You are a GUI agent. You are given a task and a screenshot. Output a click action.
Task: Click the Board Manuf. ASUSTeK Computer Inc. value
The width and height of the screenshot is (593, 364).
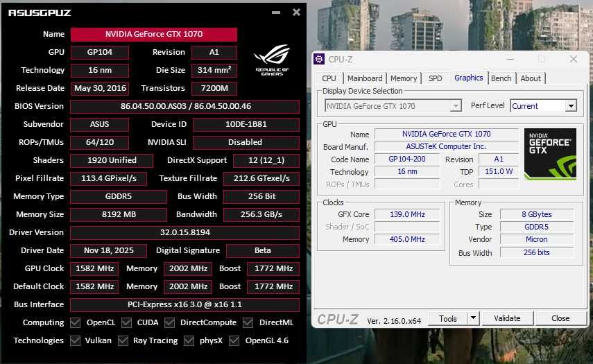(446, 146)
